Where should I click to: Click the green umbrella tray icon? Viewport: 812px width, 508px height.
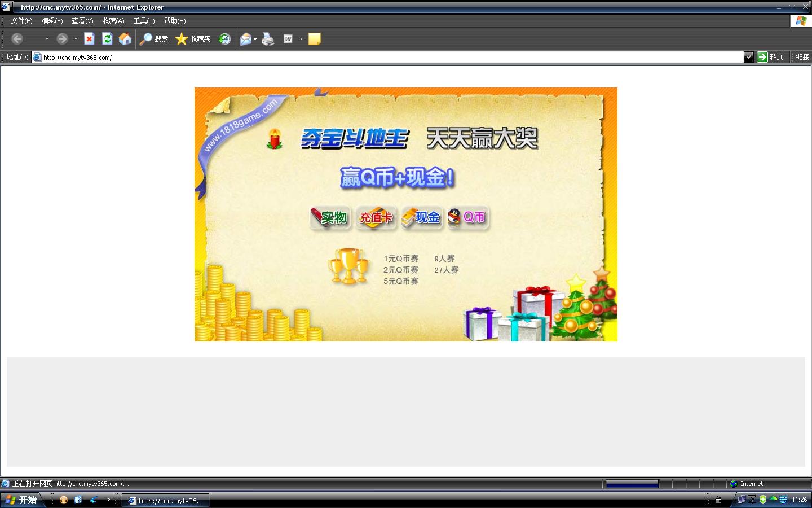[x=773, y=500]
